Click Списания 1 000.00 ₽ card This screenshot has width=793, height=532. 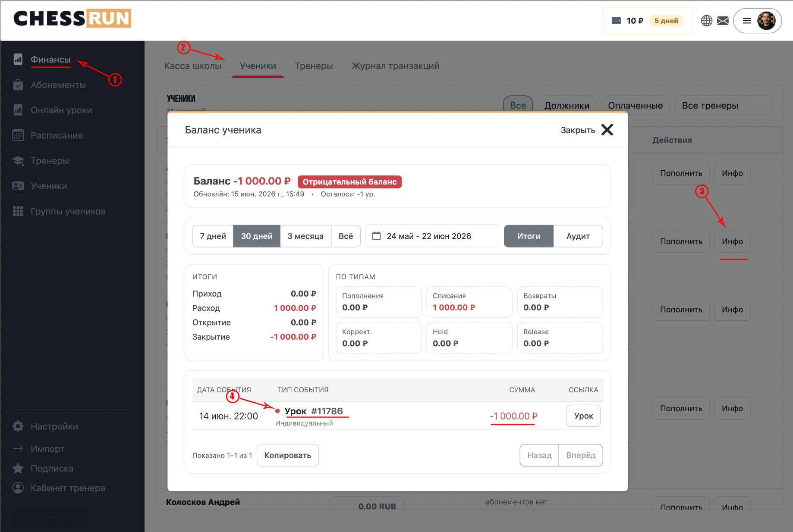(x=469, y=302)
